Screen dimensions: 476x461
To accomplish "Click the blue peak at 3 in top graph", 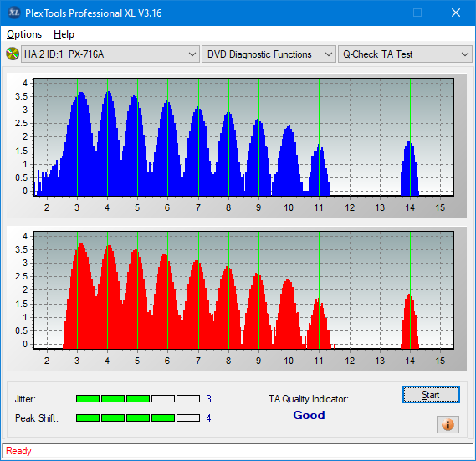I will coord(81,94).
